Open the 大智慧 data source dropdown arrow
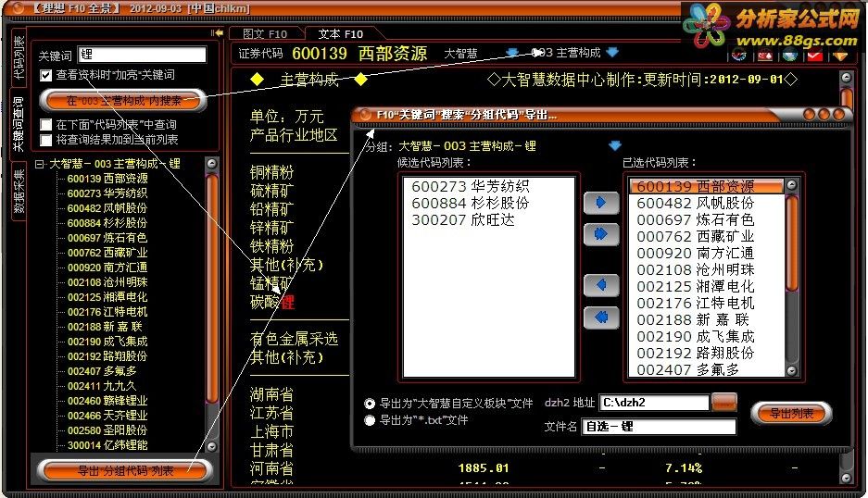This screenshot has width=868, height=498. click(512, 53)
